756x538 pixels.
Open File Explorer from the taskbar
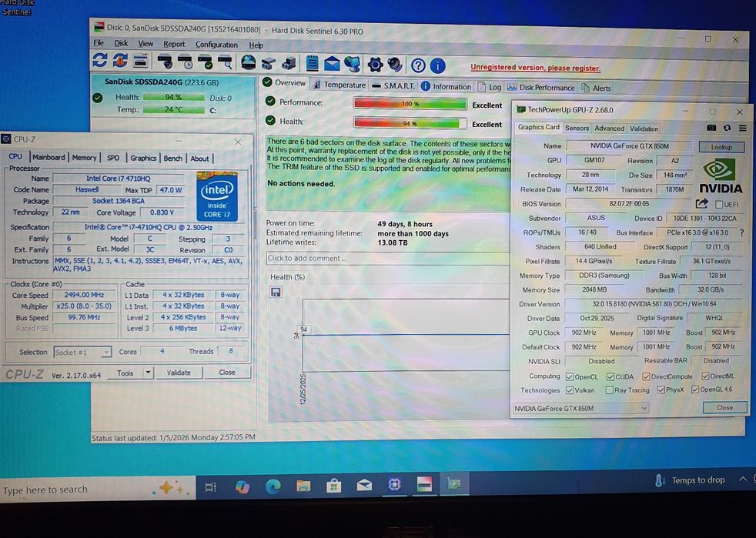(303, 486)
